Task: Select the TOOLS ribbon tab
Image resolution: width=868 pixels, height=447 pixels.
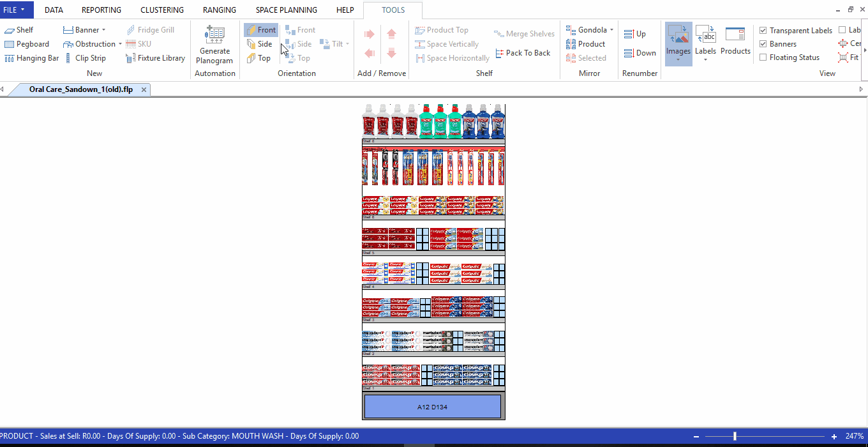Action: tap(393, 10)
